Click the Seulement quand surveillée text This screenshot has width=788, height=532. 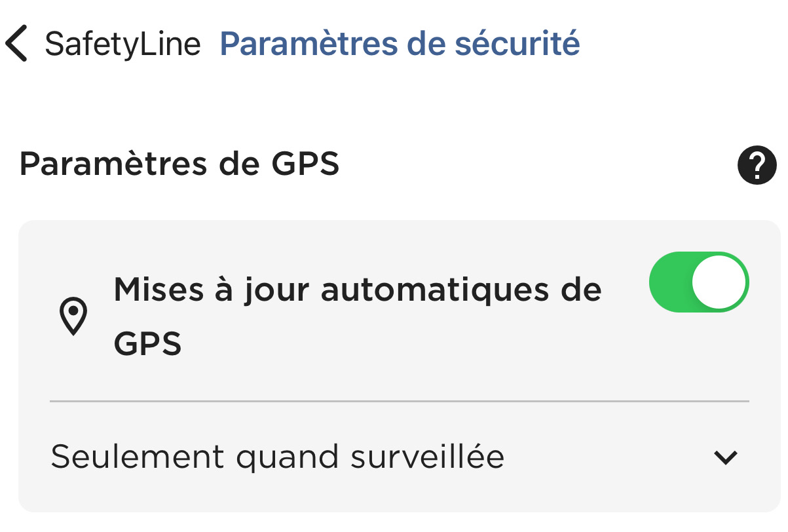point(277,457)
